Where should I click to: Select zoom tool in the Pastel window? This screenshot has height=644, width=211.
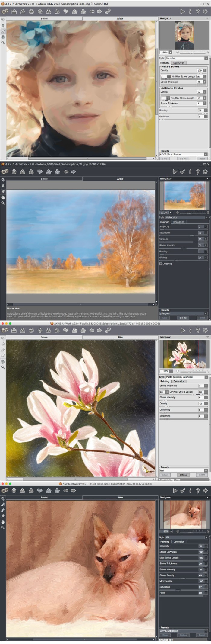3,367
